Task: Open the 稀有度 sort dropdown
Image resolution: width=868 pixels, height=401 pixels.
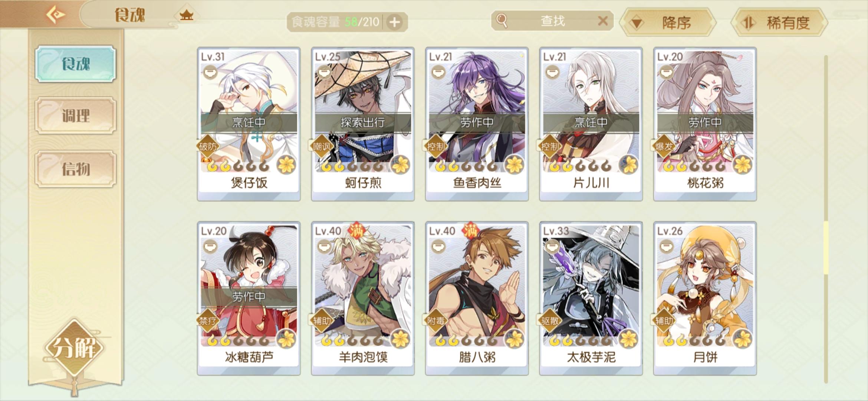Action: tap(779, 23)
